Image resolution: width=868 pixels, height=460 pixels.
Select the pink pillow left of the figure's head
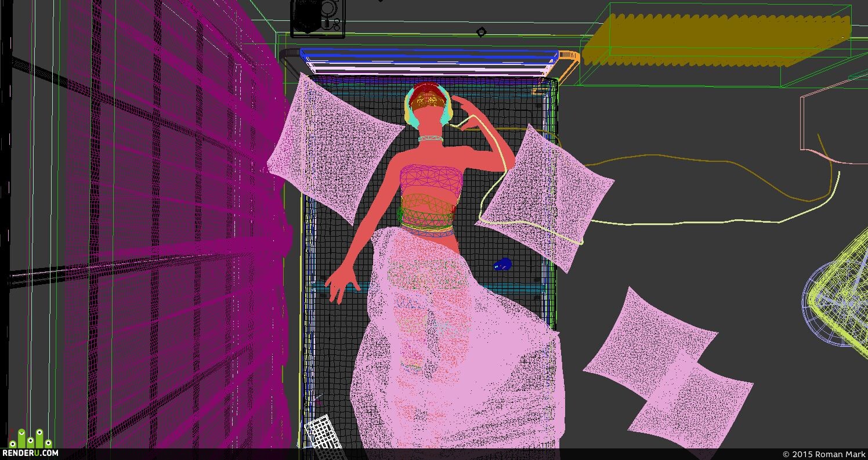[x=335, y=149]
